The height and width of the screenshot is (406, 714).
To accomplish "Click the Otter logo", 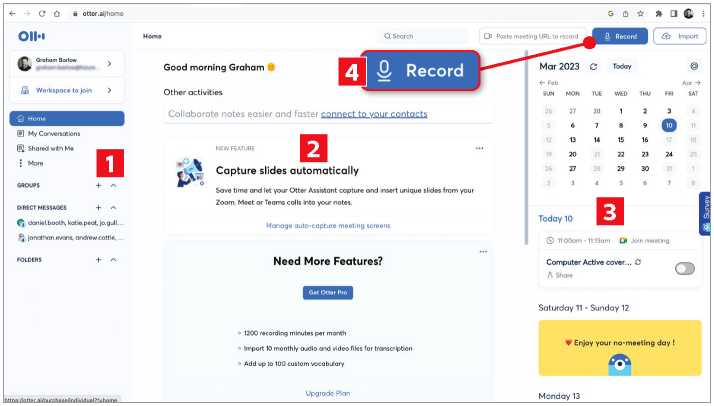I will 31,36.
